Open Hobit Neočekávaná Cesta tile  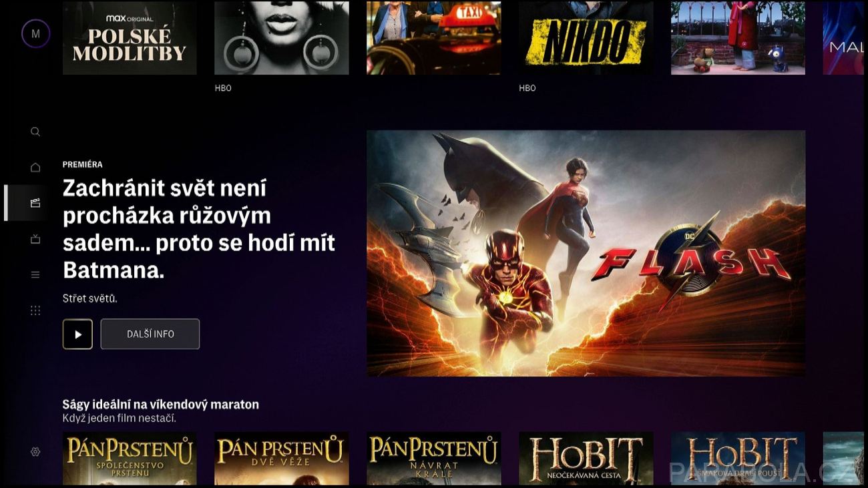click(x=586, y=459)
